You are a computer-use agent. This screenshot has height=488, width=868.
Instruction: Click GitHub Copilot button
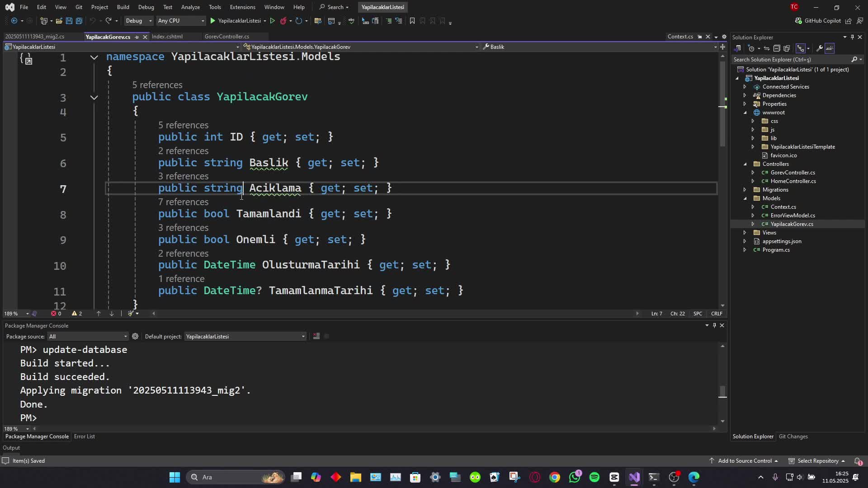pyautogui.click(x=818, y=21)
